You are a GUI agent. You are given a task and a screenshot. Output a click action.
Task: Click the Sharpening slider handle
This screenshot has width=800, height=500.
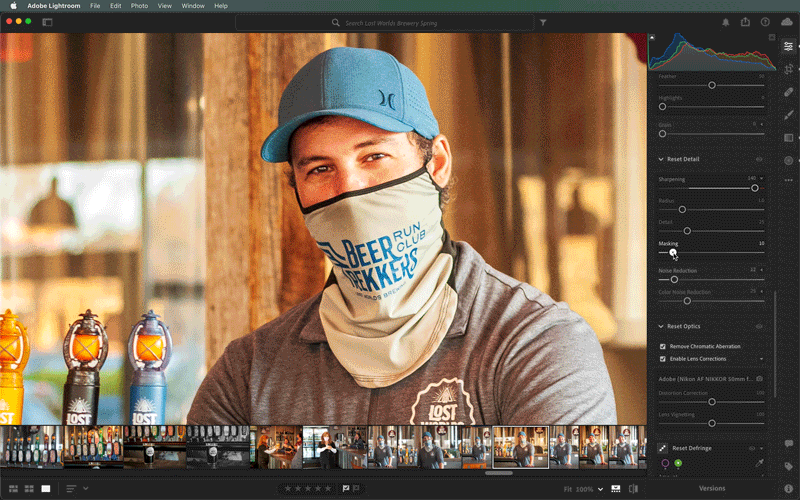(755, 188)
